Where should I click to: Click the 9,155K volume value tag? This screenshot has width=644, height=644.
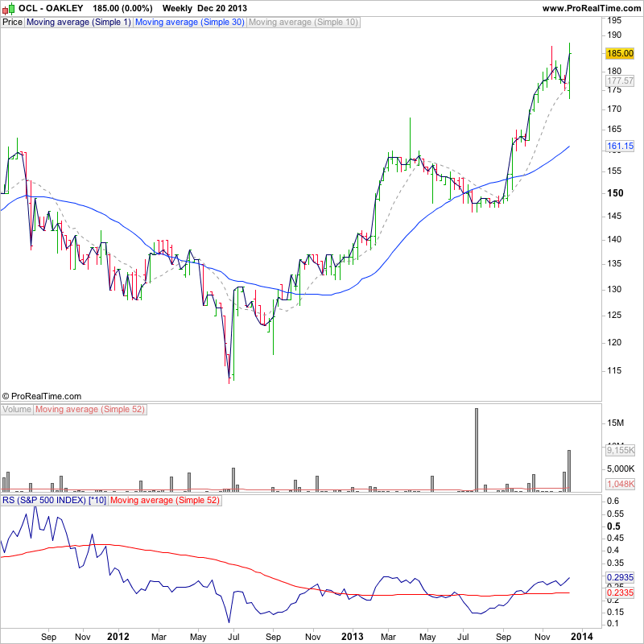(620, 450)
